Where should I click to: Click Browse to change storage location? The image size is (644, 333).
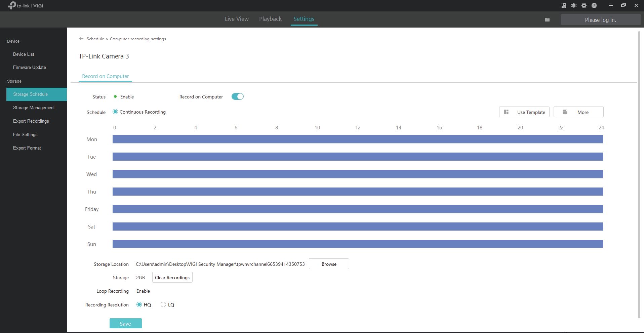(329, 264)
